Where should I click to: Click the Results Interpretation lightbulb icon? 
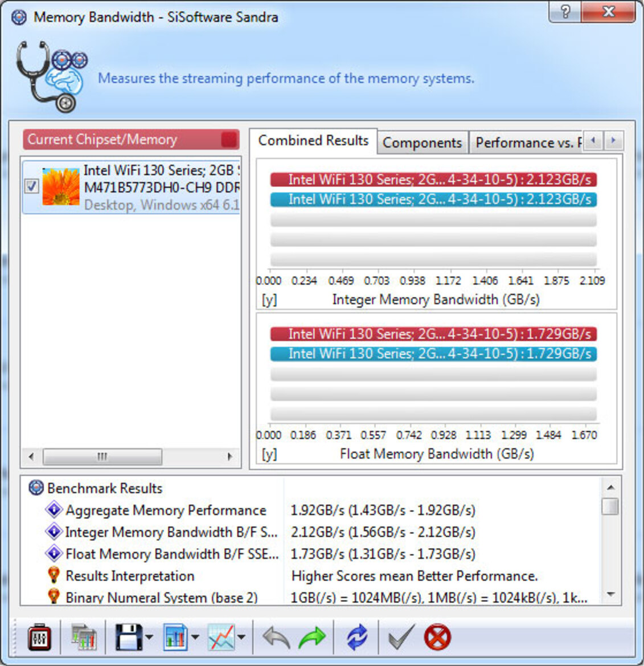(54, 575)
